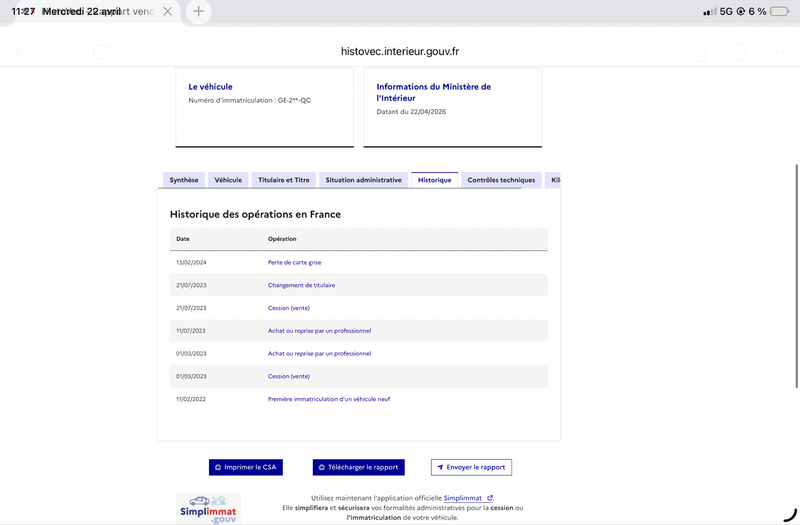The image size is (800, 525).
Task: Select the Historique tab
Action: point(434,180)
